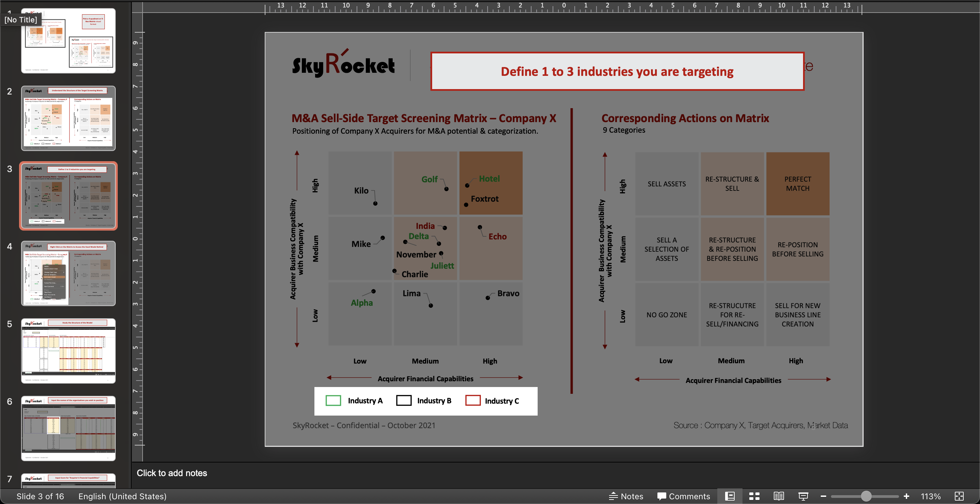The image size is (980, 504).
Task: Select 'SELL A SELECTION OF ASSETS' cell
Action: click(667, 249)
